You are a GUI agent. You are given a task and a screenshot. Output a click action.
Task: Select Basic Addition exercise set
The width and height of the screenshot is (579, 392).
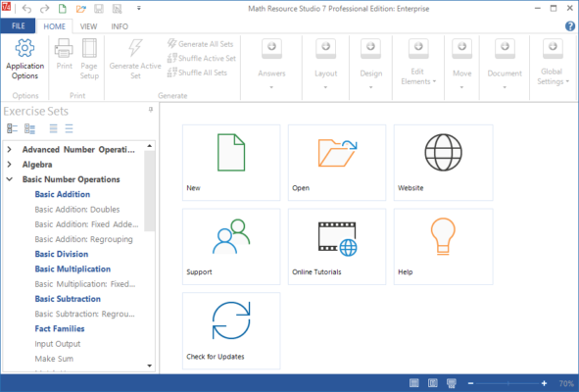63,194
